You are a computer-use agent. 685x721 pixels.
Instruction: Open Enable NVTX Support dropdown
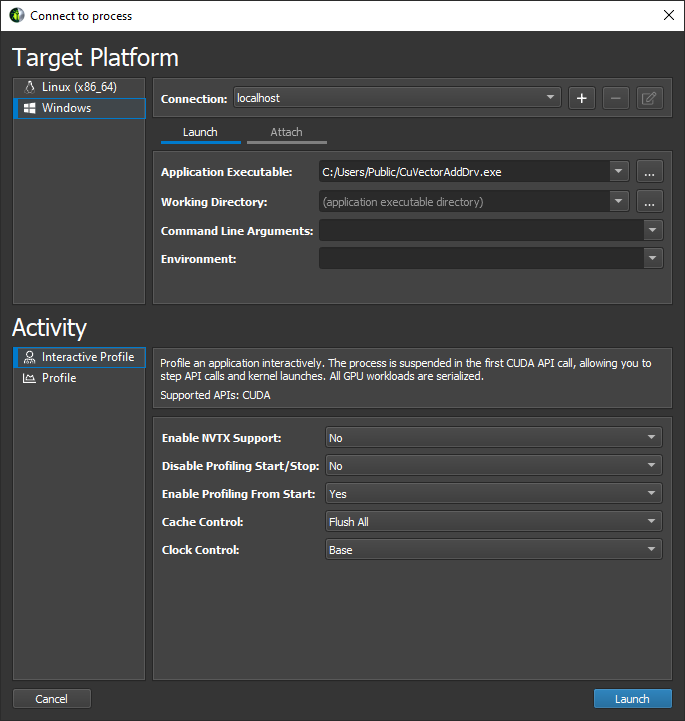(493, 438)
